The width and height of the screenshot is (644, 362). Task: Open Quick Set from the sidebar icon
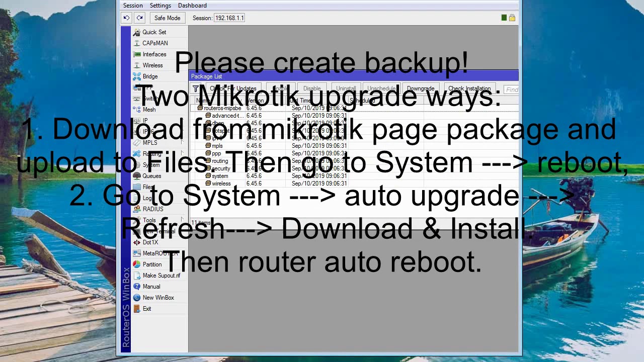click(136, 32)
